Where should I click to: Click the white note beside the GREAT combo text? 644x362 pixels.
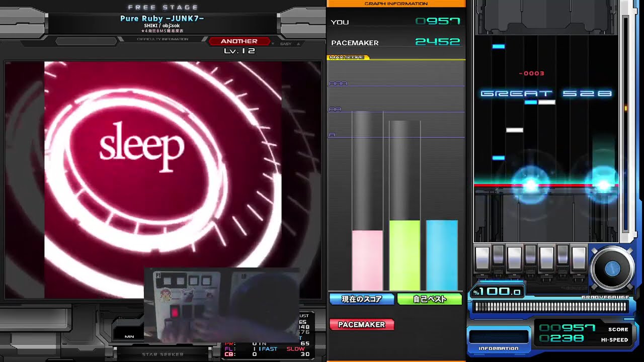tap(546, 102)
